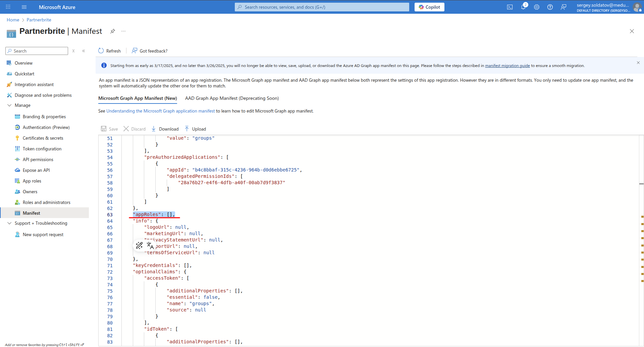Click line number 63 in the editor
The image size is (644, 347).
110,215
